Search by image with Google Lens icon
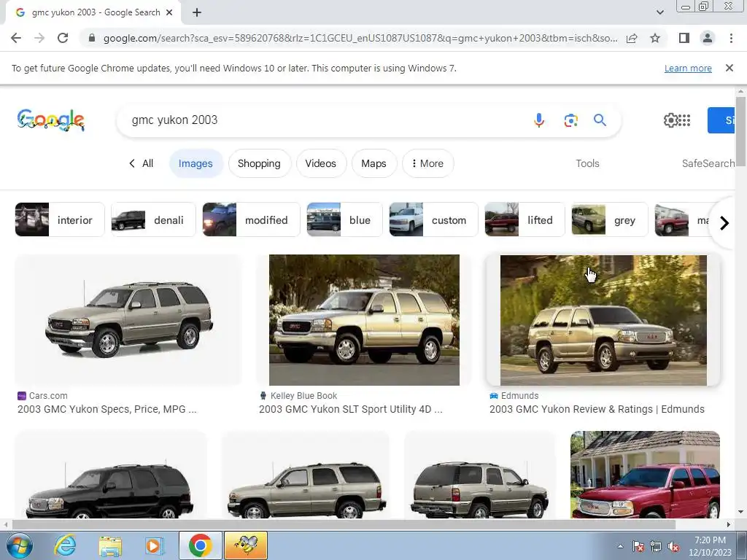 pyautogui.click(x=570, y=120)
